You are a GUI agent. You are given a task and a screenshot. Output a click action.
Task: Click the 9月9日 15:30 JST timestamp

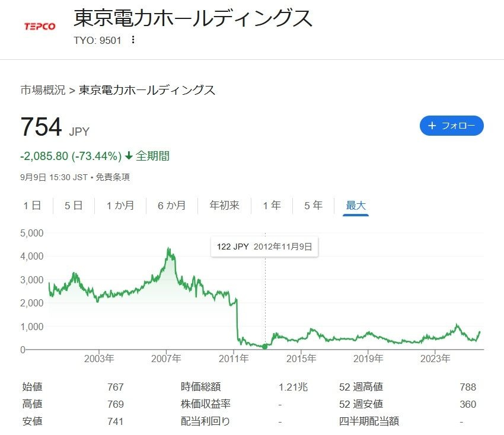click(54, 177)
